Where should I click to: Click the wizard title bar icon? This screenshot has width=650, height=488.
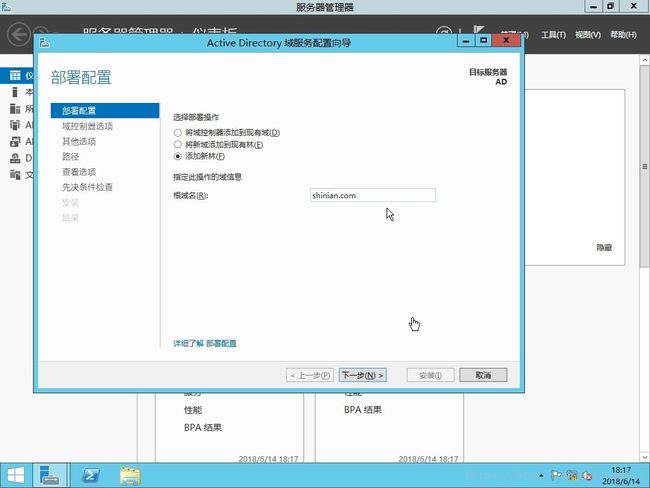coord(45,42)
